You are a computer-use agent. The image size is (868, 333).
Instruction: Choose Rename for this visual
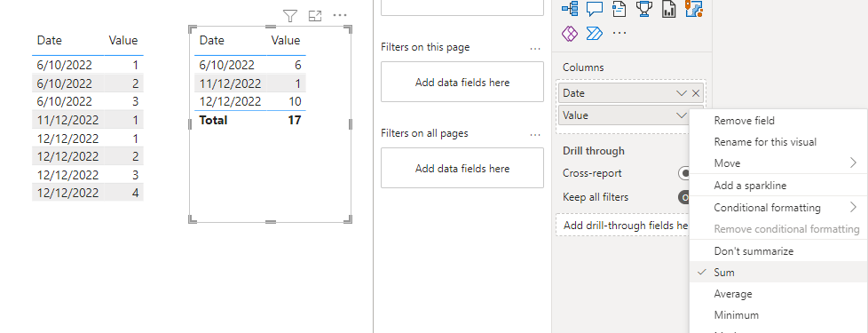pyautogui.click(x=778, y=142)
